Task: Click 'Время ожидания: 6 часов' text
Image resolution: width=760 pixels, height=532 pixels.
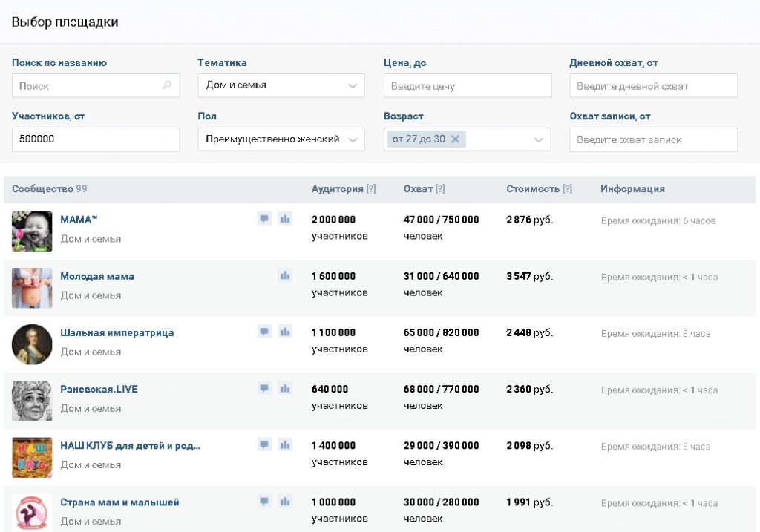Action: click(x=658, y=221)
